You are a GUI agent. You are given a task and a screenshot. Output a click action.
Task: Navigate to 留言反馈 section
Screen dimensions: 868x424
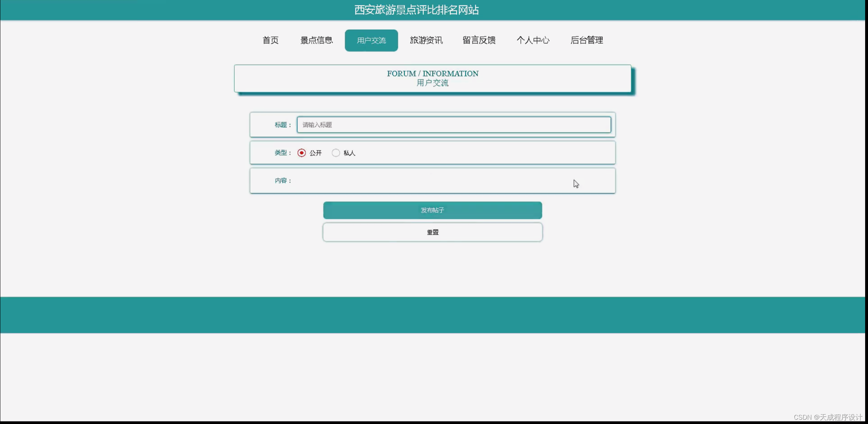(479, 40)
